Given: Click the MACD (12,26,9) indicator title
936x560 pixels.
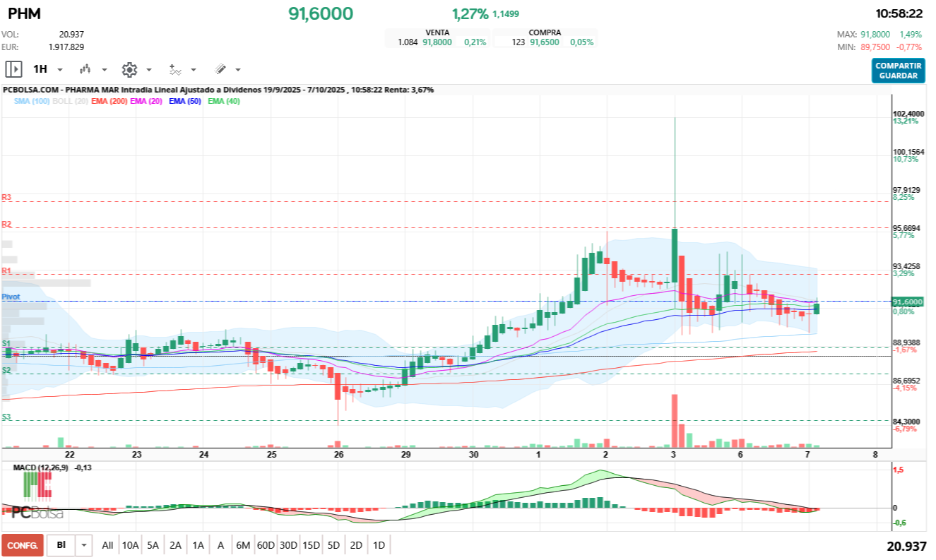Looking at the screenshot, I should (40, 467).
